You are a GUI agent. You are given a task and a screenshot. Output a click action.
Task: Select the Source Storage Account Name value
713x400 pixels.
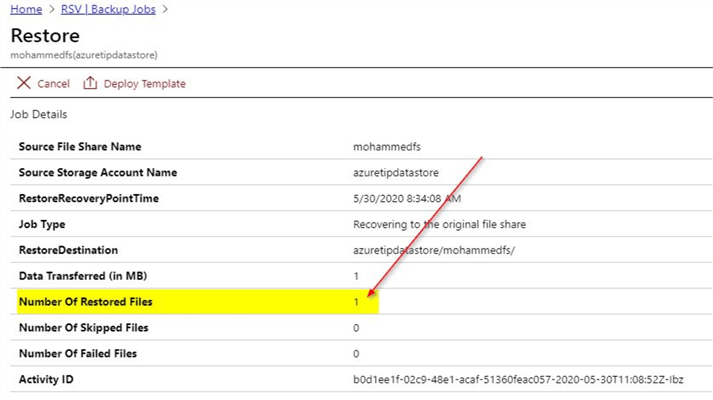(x=395, y=172)
